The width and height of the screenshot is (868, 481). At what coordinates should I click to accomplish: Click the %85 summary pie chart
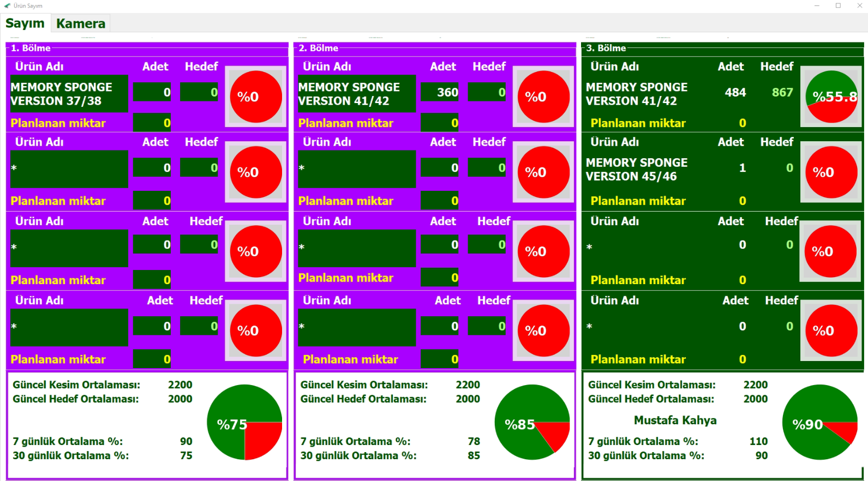[x=532, y=422]
